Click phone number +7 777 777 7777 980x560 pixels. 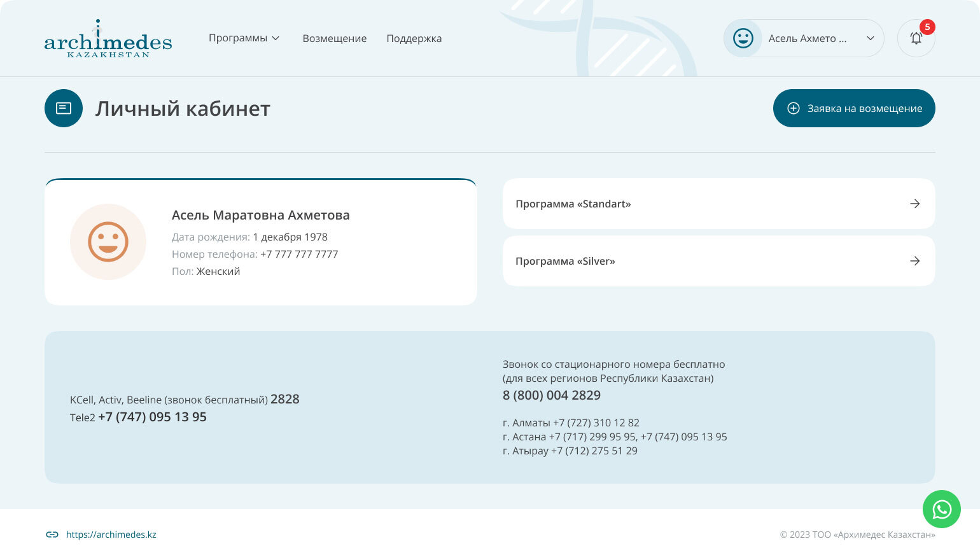coord(299,254)
